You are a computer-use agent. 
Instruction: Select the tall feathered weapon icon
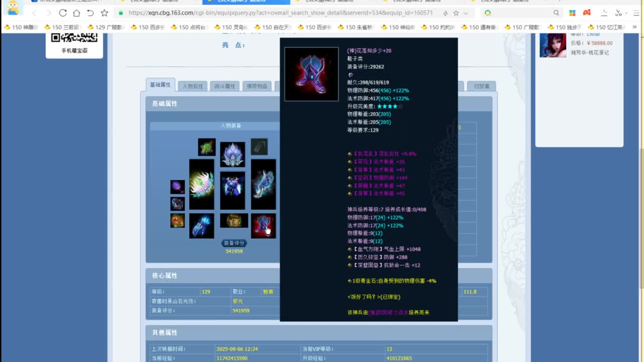[202, 185]
